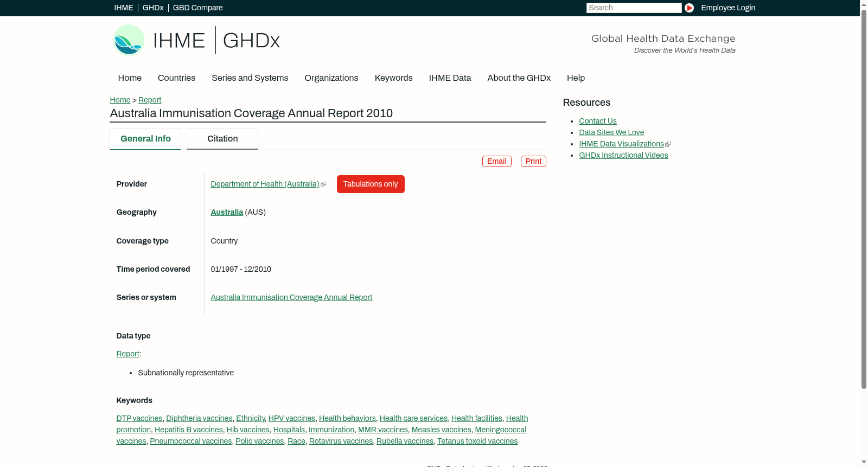Screen dimensions: 868x467
Task: Open IHME link in top bar
Action: [124, 8]
